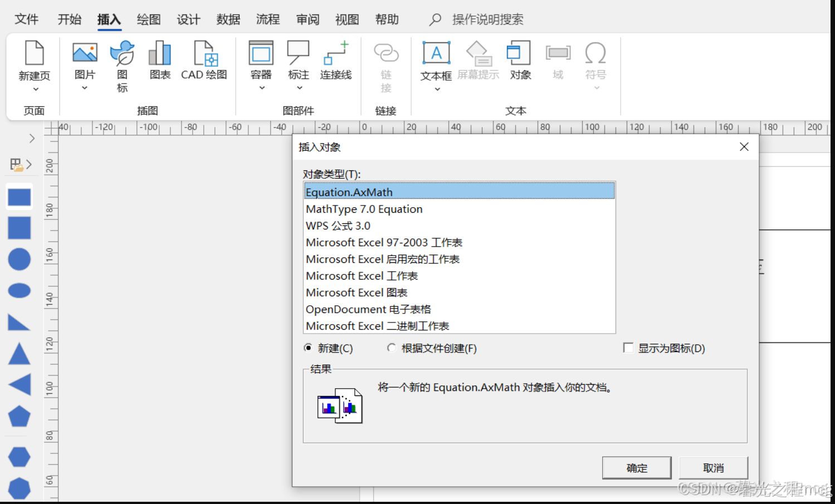Select Microsoft Excel 二进制工作表 entry
The height and width of the screenshot is (504, 835).
460,326
